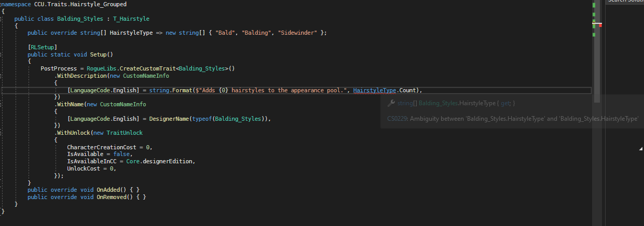Click the vertical scrollbar thumb of editor
This screenshot has height=226, width=644.
tap(597, 52)
